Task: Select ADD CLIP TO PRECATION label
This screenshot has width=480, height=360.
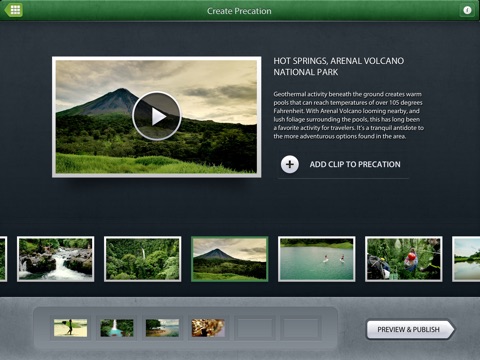Action: coord(355,164)
